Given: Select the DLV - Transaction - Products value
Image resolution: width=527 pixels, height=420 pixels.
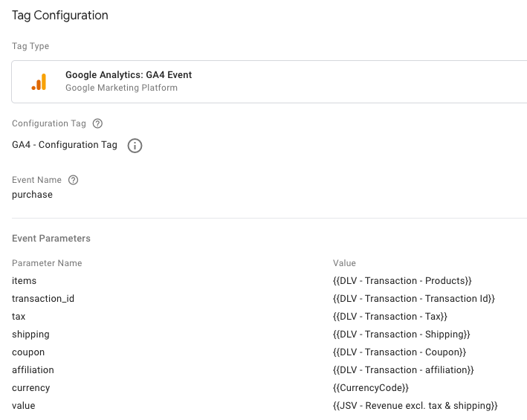Looking at the screenshot, I should click(402, 281).
